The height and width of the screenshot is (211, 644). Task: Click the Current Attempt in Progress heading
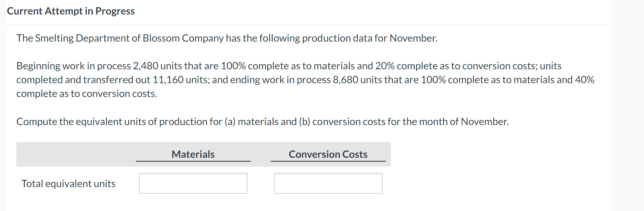[x=71, y=11]
